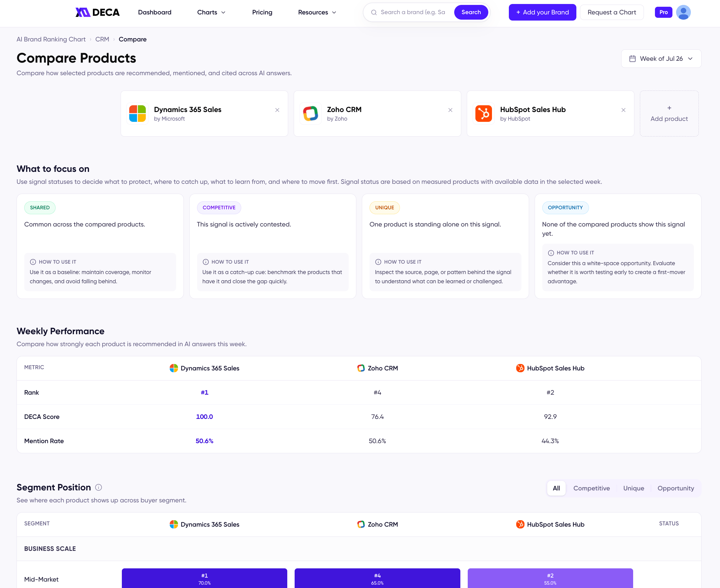720x588 pixels.
Task: Click the Zoho CRM card logo
Action: click(x=311, y=114)
